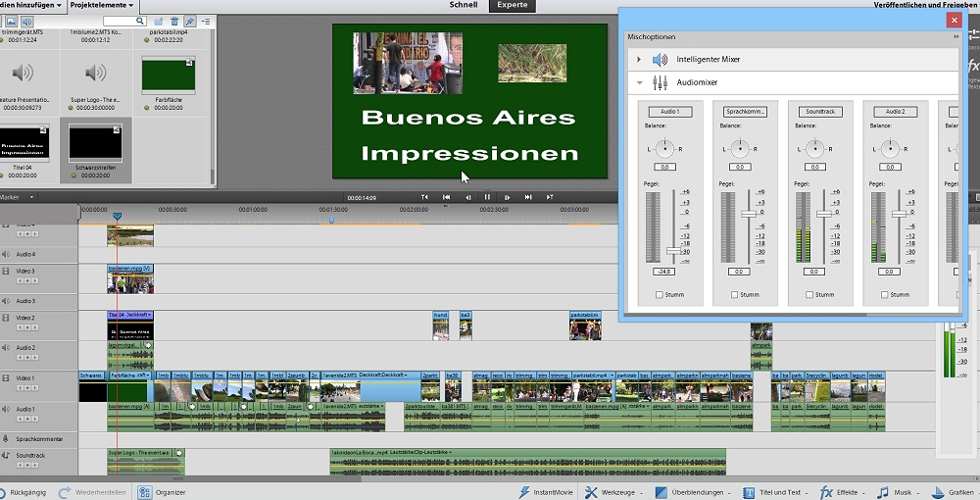Image resolution: width=980 pixels, height=500 pixels.
Task: Step forward one frame
Action: (x=507, y=197)
